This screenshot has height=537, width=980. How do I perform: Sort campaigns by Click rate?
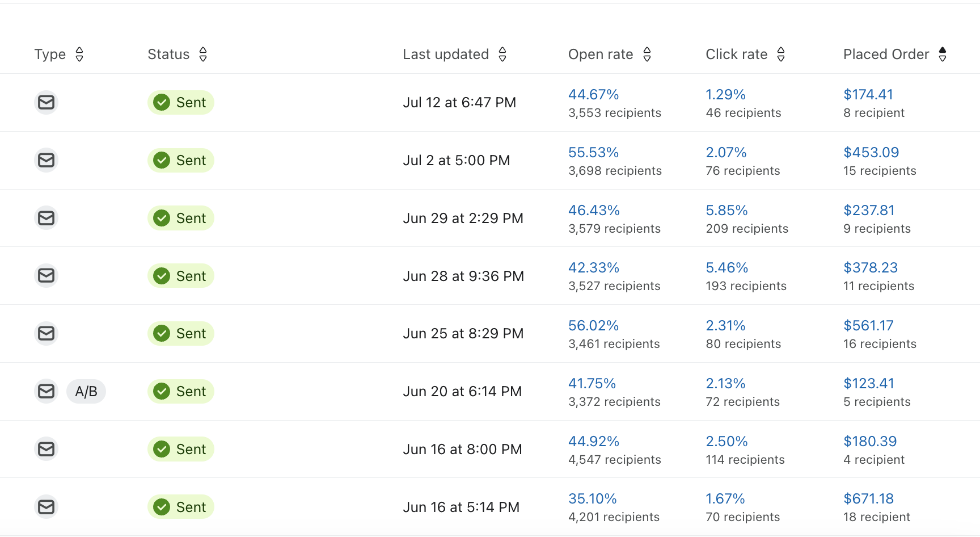tap(781, 54)
